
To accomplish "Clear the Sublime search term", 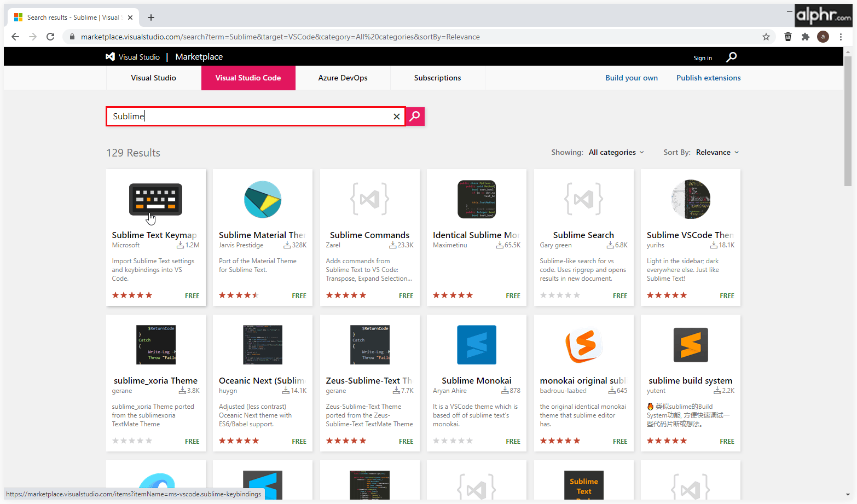I will [397, 117].
